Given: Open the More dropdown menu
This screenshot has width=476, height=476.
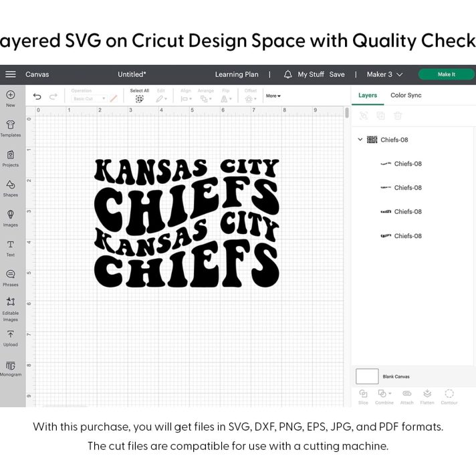Looking at the screenshot, I should [273, 96].
